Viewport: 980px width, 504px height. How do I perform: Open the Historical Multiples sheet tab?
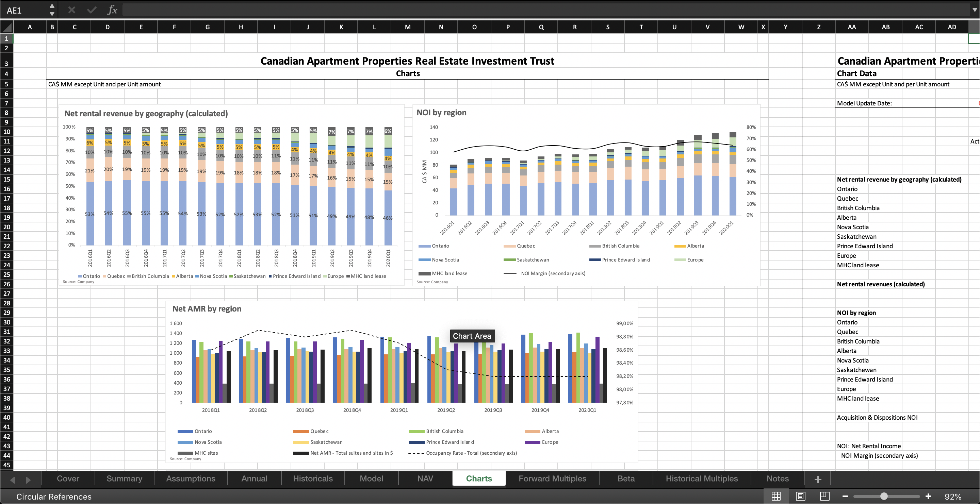(702, 478)
